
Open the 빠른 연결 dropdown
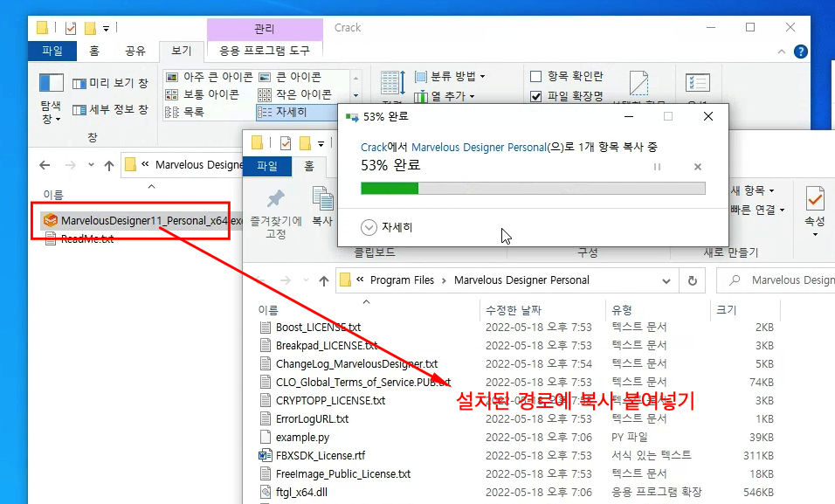point(756,210)
